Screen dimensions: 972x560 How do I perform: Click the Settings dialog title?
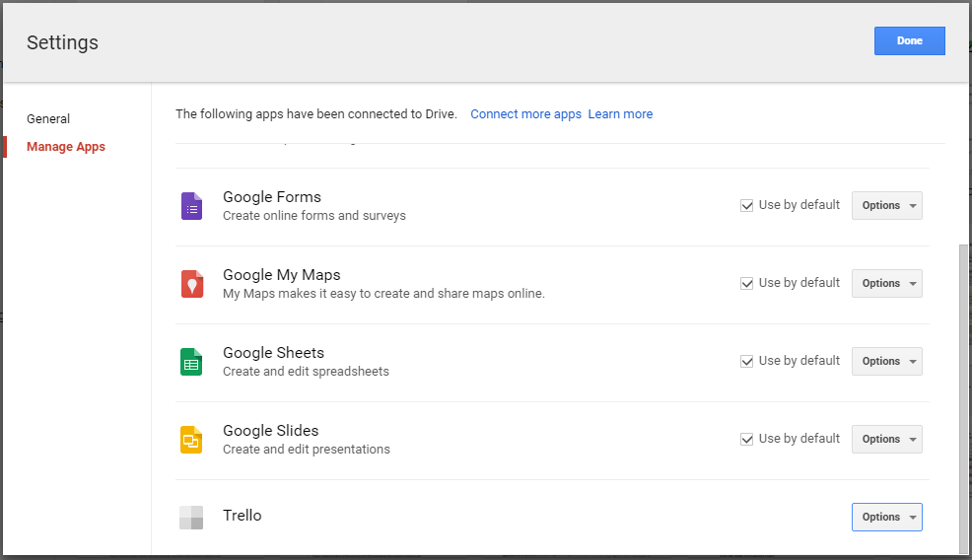tap(63, 42)
